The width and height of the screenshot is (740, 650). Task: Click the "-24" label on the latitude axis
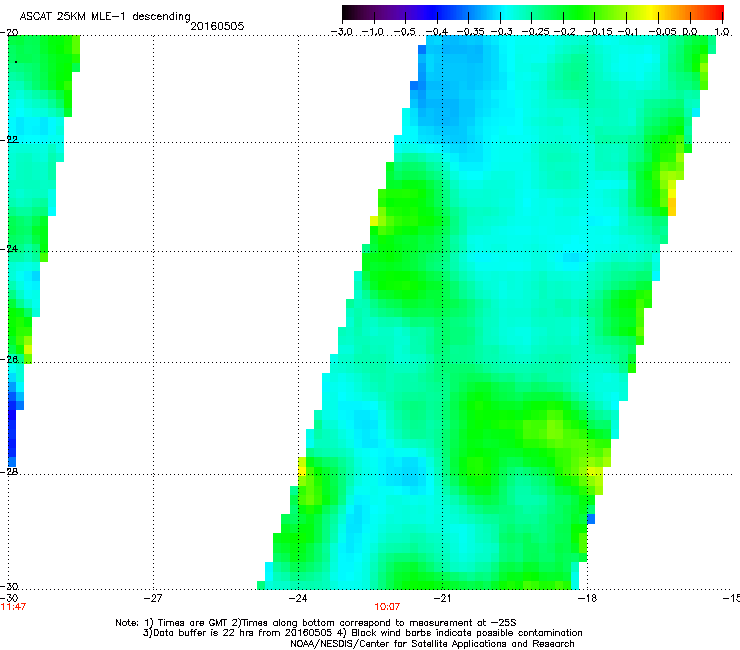pyautogui.click(x=9, y=248)
